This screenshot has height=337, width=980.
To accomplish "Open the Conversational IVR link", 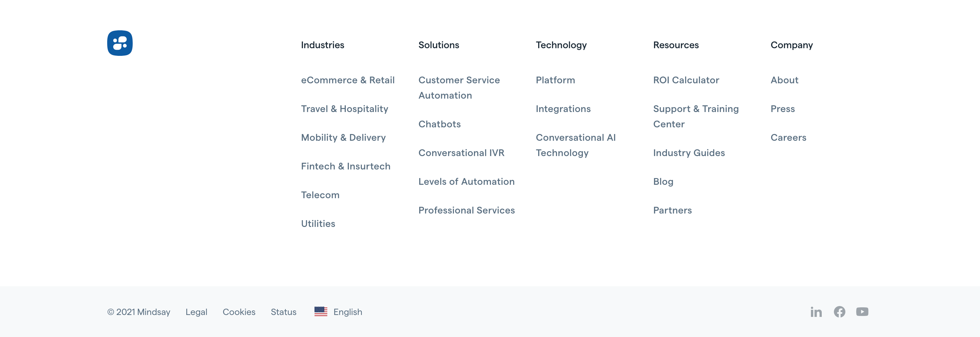I will (461, 153).
